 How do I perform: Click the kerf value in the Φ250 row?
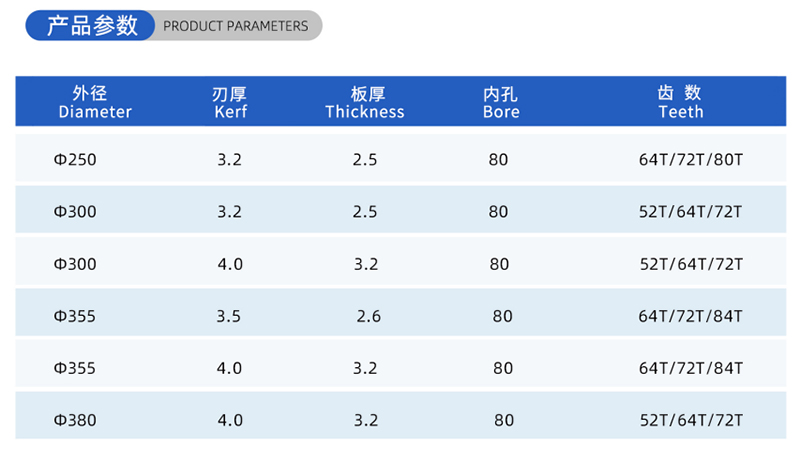229,159
